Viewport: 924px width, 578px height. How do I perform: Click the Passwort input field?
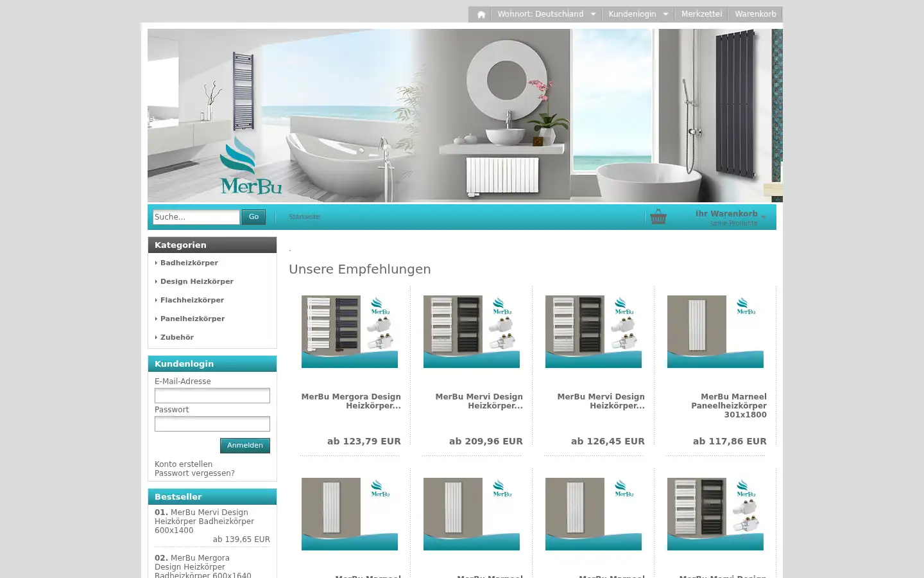click(x=212, y=424)
